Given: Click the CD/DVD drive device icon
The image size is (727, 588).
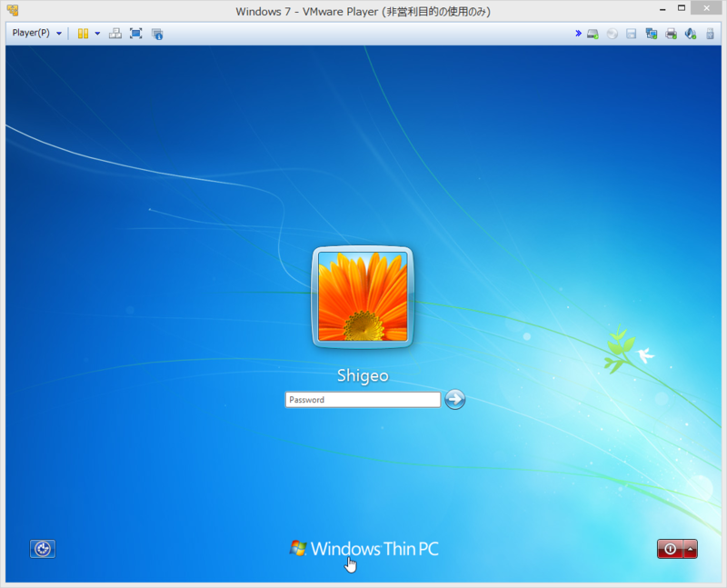Looking at the screenshot, I should [x=612, y=34].
